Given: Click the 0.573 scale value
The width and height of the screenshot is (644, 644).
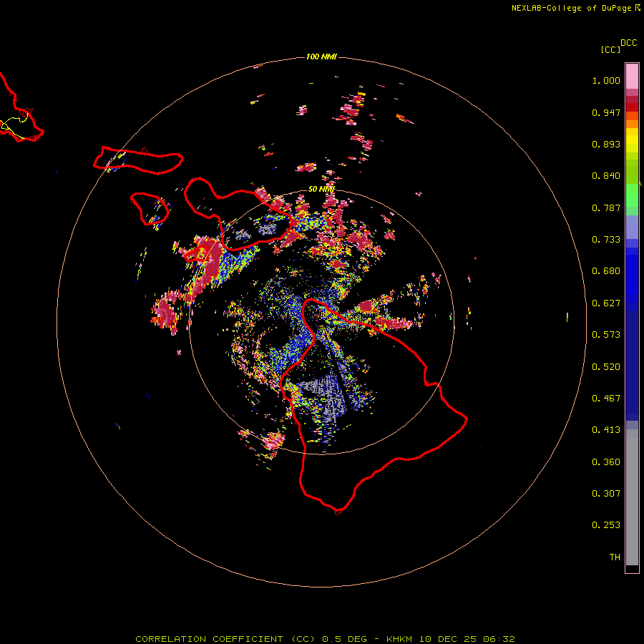Looking at the screenshot, I should click(x=606, y=335).
